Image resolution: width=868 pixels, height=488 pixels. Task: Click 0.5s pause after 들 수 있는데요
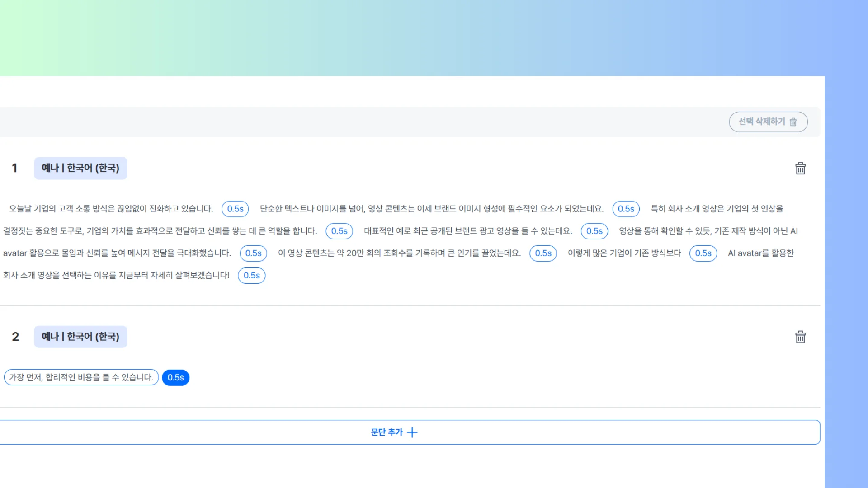[x=594, y=231]
